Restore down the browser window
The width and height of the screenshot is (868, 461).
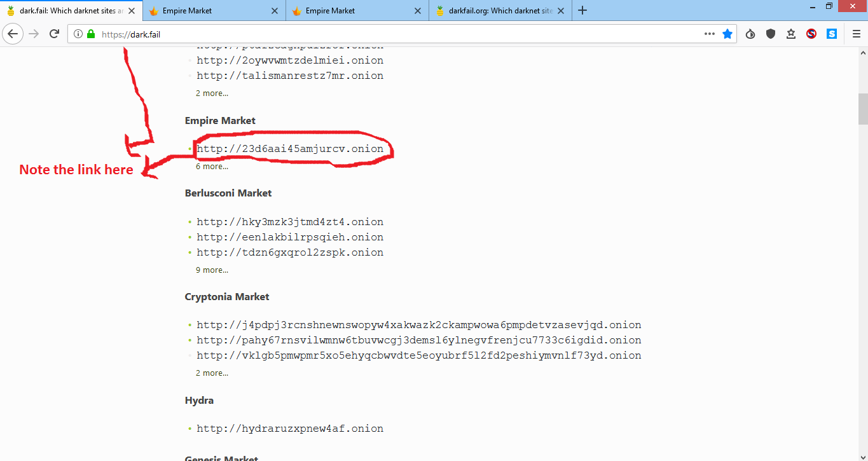click(829, 6)
